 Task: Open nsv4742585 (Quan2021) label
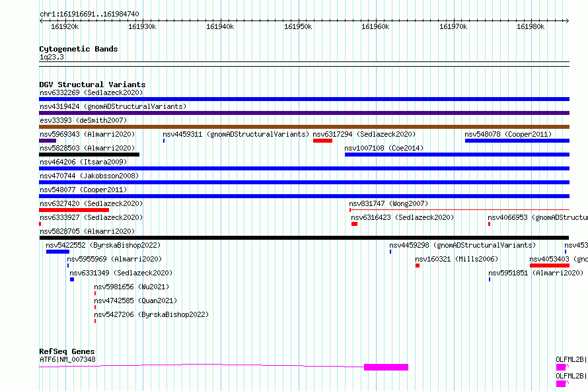[x=135, y=301]
